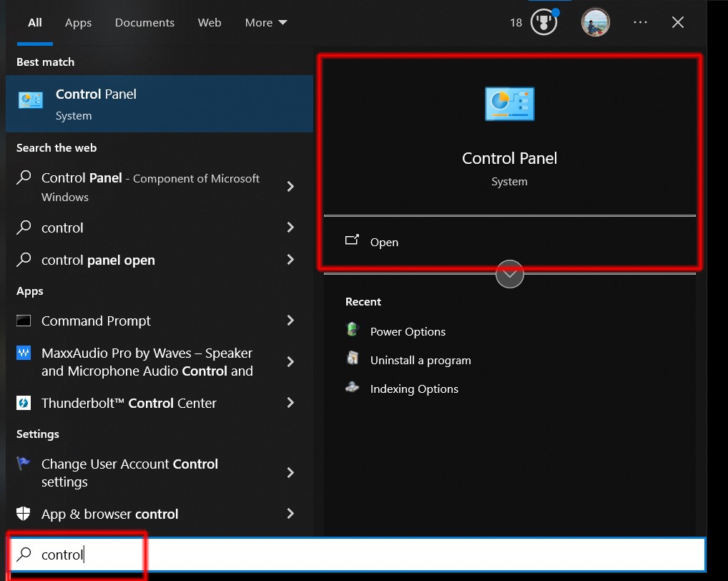
Task: Open the three-dot options menu
Action: coord(640,22)
